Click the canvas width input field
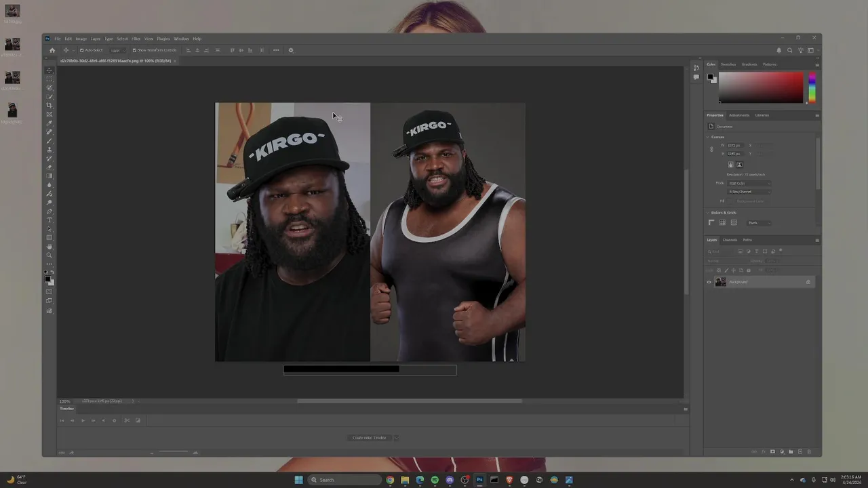 [x=736, y=145]
